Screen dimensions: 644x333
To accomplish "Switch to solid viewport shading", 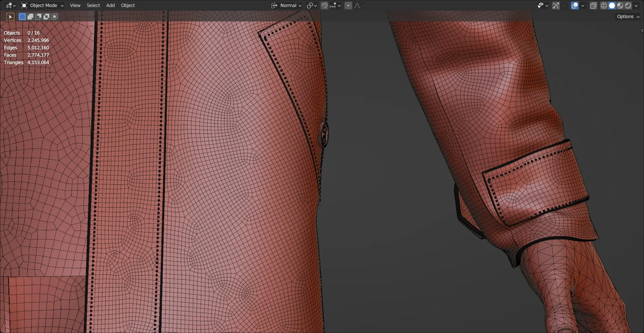I will [x=612, y=5].
